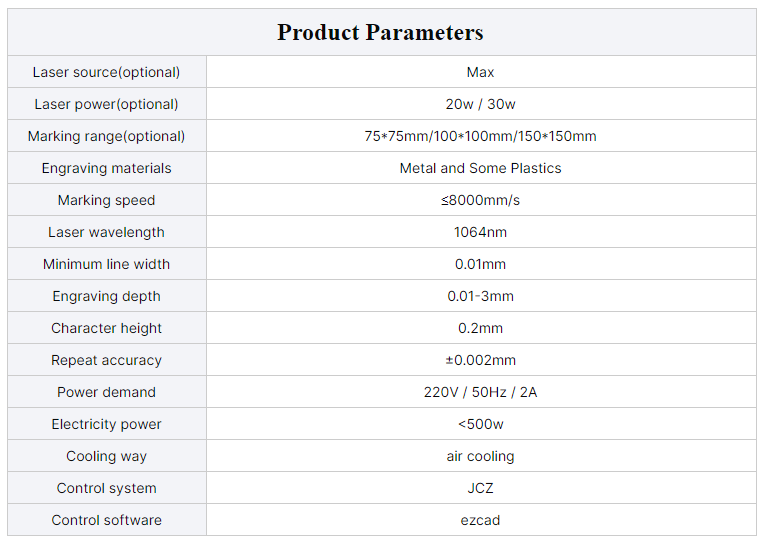This screenshot has height=549, width=764.
Task: Select the 220V / 50Hz / 2A value
Action: (480, 392)
